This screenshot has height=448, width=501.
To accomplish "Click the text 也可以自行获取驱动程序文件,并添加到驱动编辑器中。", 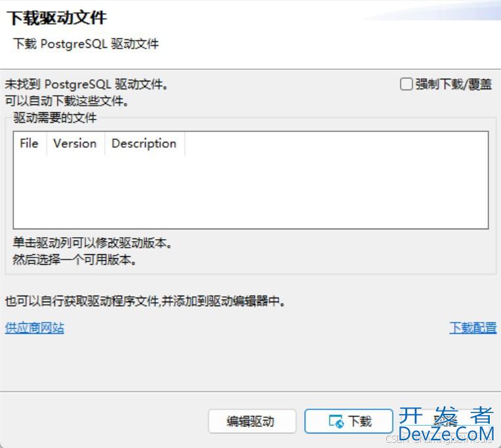I will coord(145,301).
